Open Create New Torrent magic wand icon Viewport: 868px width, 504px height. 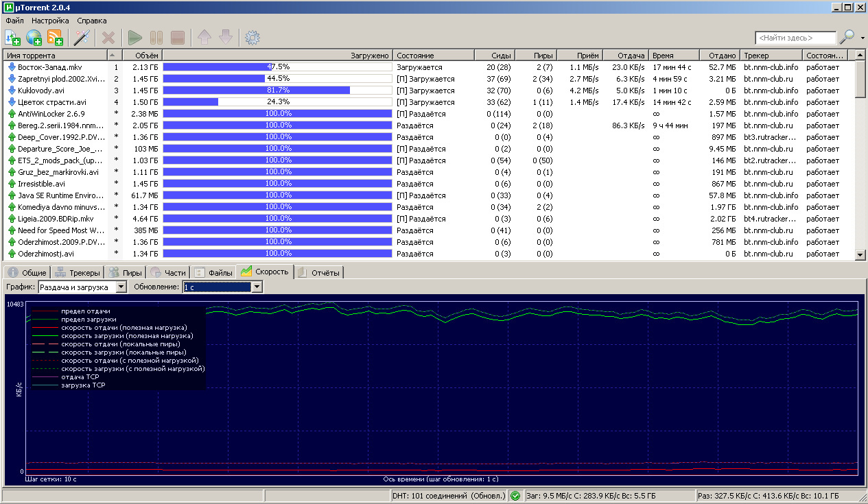[x=82, y=38]
